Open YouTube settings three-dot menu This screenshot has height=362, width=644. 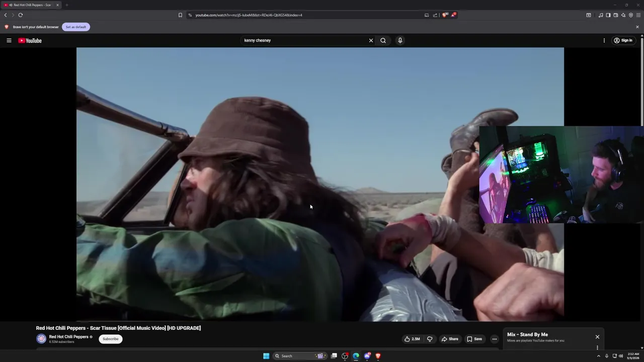pos(604,40)
